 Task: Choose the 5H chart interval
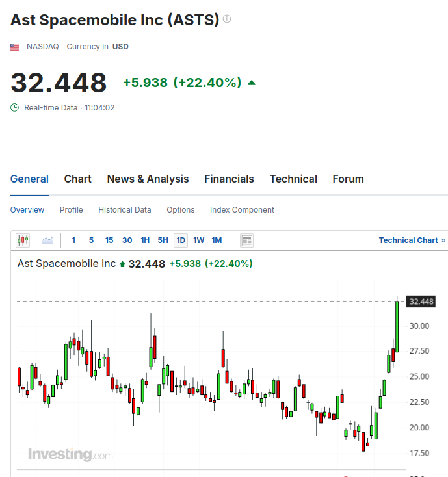[163, 240]
